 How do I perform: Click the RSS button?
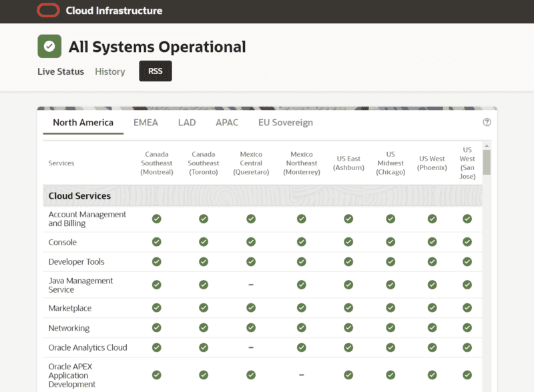(155, 71)
